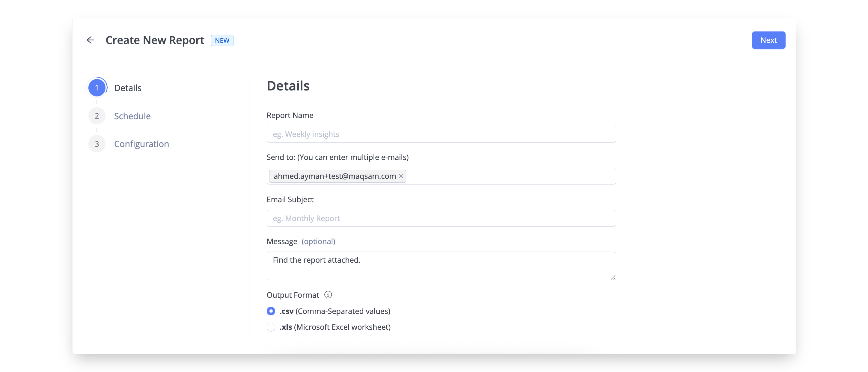The image size is (868, 372).
Task: Click the step 2 circle icon
Action: click(x=97, y=116)
